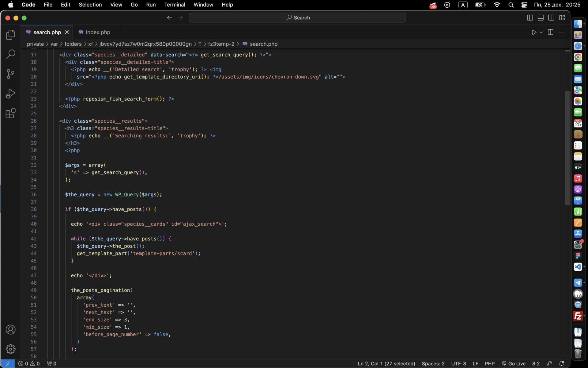
Task: Show errors and warnings problems indicator
Action: (29, 363)
